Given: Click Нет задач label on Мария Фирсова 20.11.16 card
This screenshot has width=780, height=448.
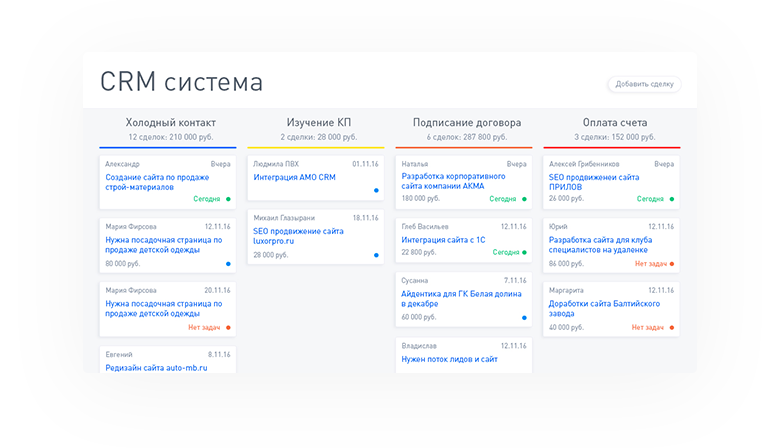Looking at the screenshot, I should pyautogui.click(x=204, y=327).
